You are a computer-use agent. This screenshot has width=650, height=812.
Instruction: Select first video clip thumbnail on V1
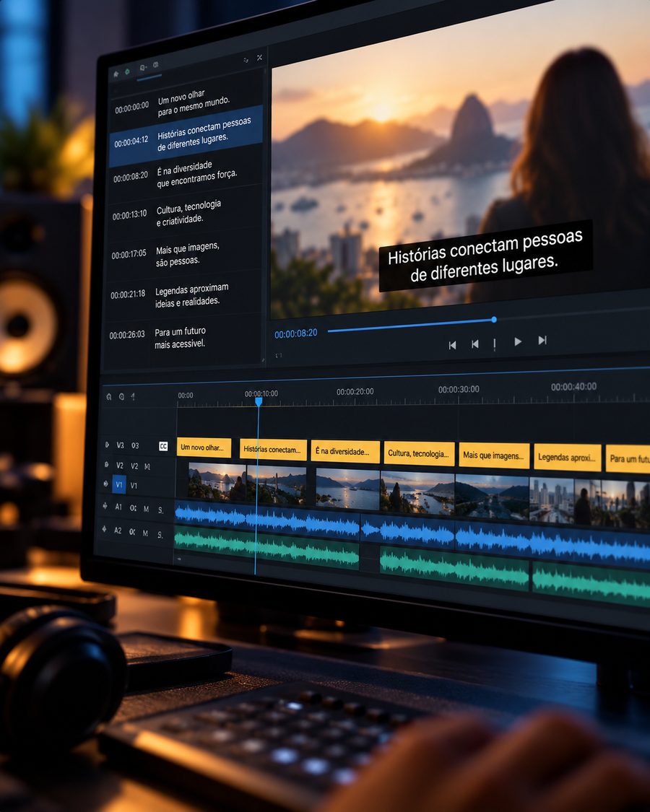(217, 482)
